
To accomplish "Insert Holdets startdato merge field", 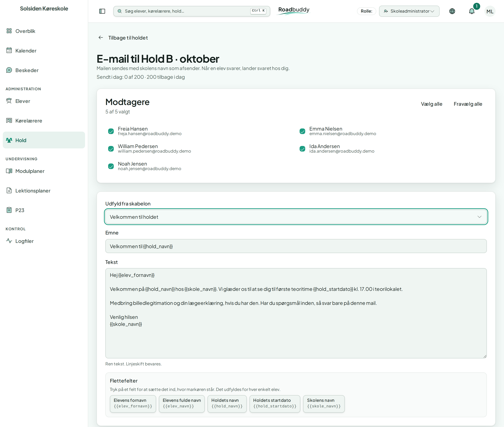I will (275, 404).
